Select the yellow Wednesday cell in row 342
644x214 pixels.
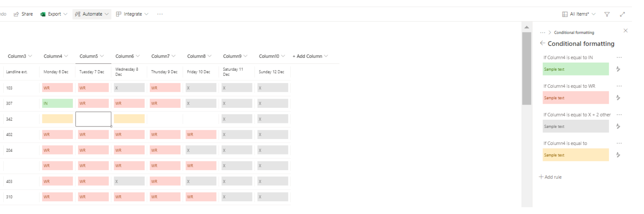129,119
